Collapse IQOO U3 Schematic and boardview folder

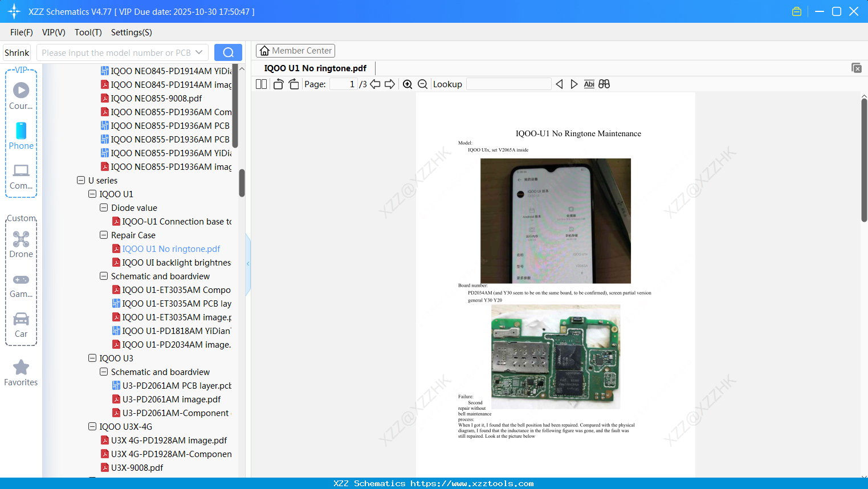coord(104,372)
